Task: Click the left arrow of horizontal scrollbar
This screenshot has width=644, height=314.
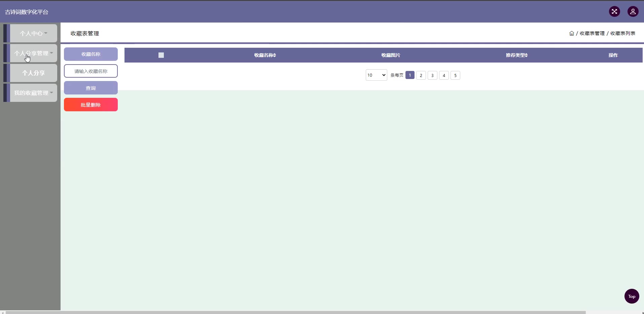Action: pos(3,312)
